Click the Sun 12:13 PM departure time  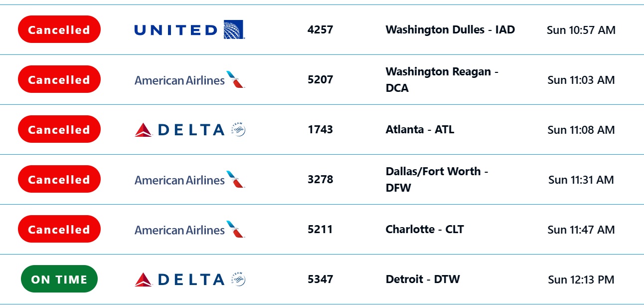(581, 280)
